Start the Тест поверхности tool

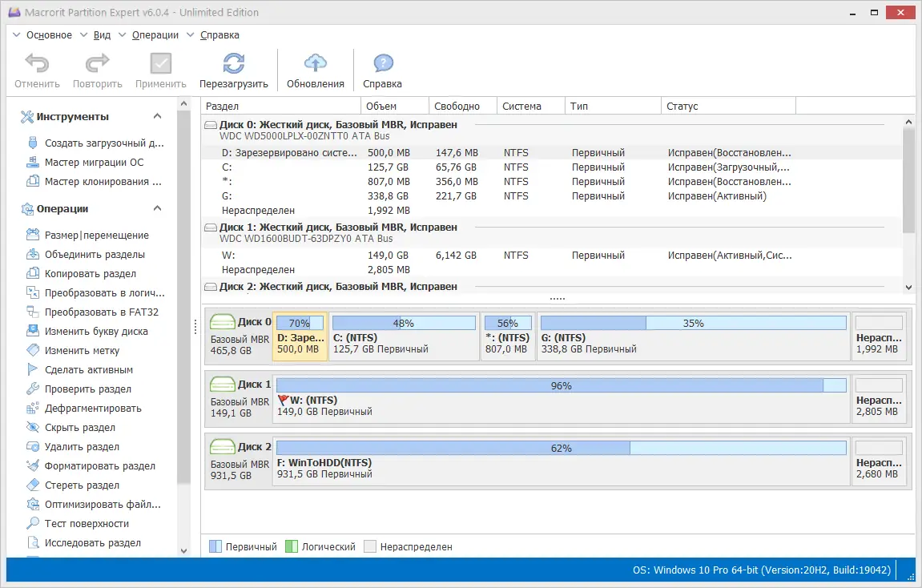[90, 523]
